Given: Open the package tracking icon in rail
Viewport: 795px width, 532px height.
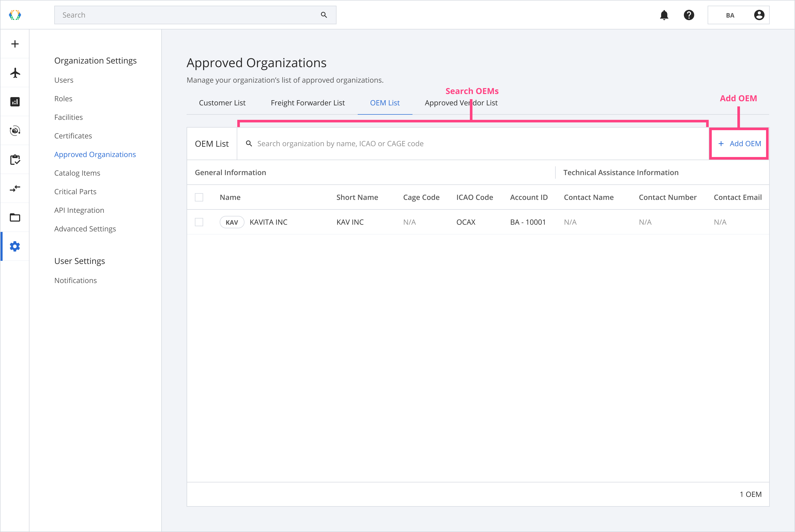Looking at the screenshot, I should (15, 131).
